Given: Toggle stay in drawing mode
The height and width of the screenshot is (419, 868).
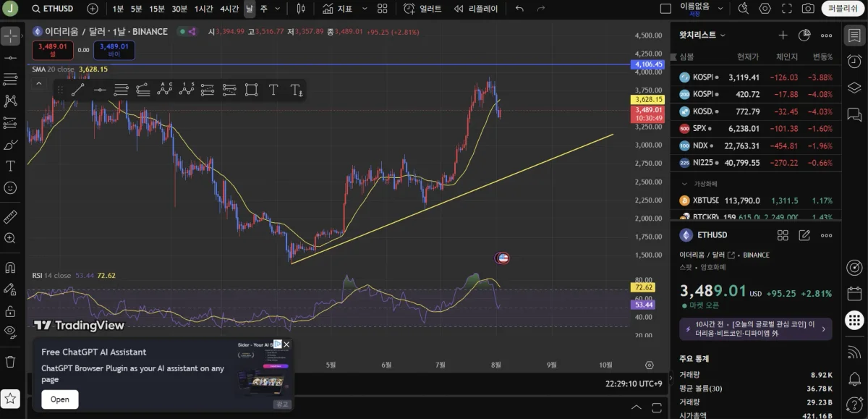Looking at the screenshot, I should (10, 289).
